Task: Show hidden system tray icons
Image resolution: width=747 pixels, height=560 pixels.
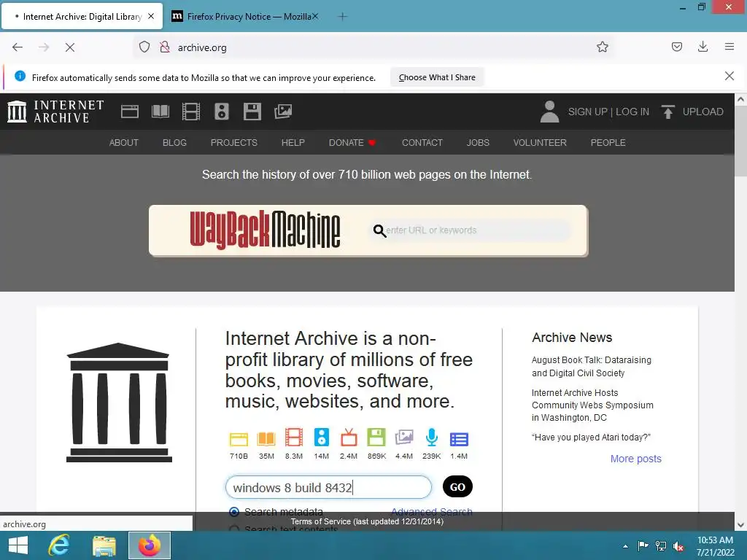Action: (x=625, y=545)
